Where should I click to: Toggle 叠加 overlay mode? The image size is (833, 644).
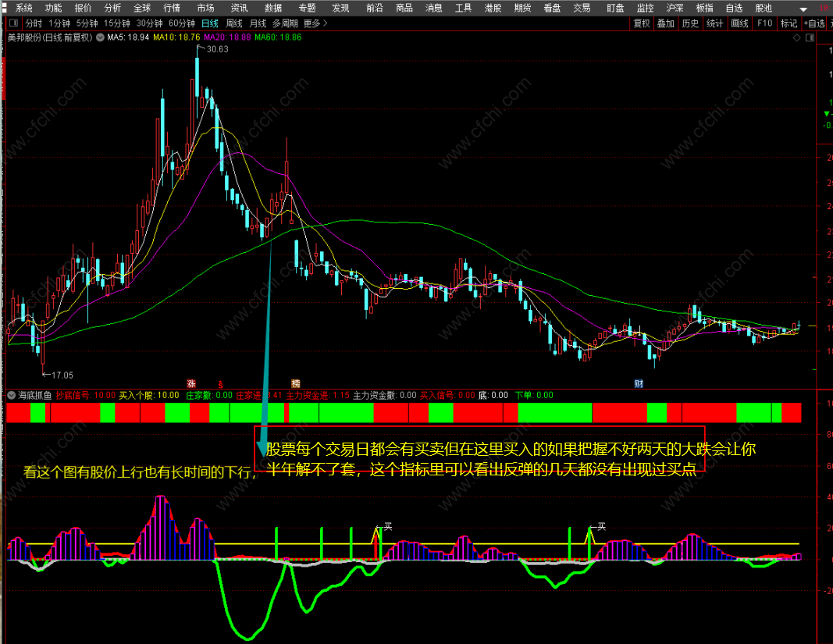coord(665,23)
